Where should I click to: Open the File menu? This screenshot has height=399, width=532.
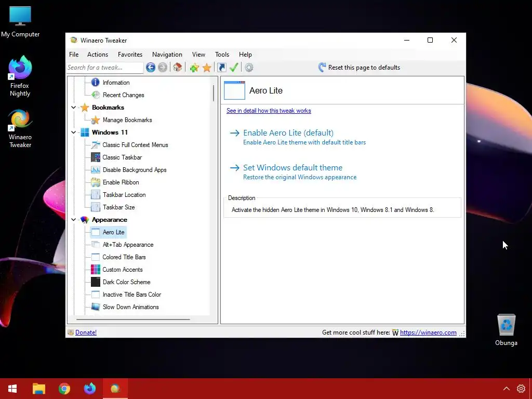pyautogui.click(x=74, y=54)
